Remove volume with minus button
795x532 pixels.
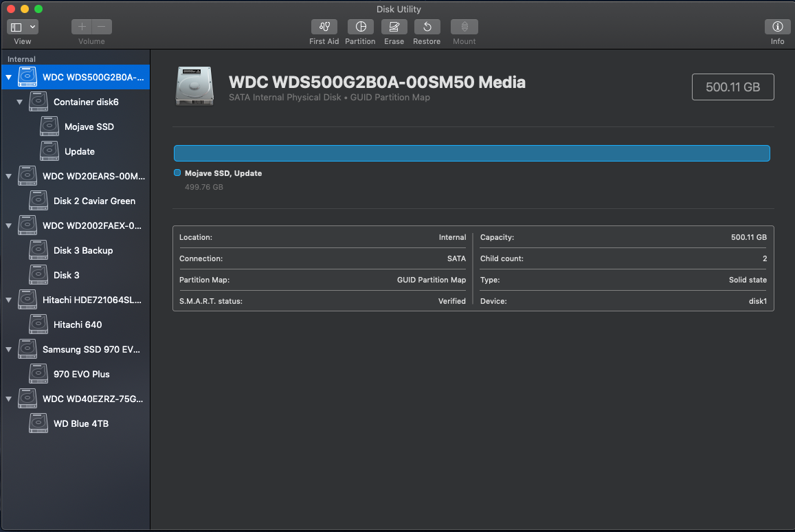102,27
